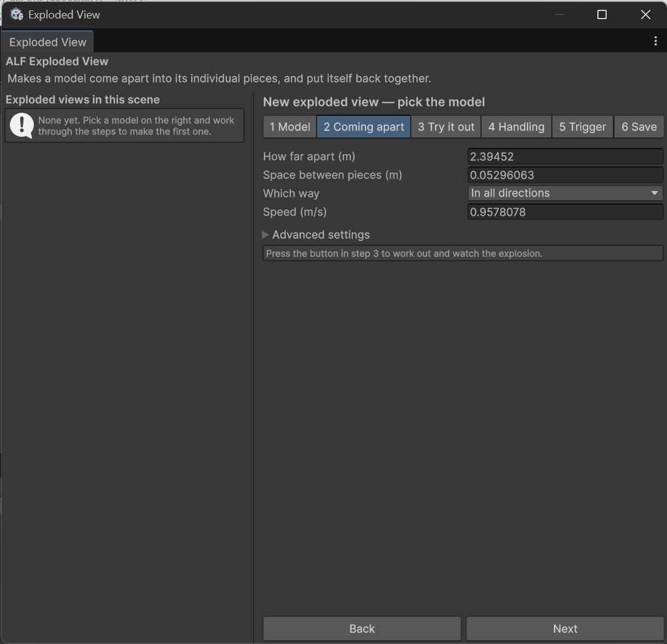Click the 'ALF Exploded View' title text
Viewport: 667px width, 644px height.
(x=57, y=61)
